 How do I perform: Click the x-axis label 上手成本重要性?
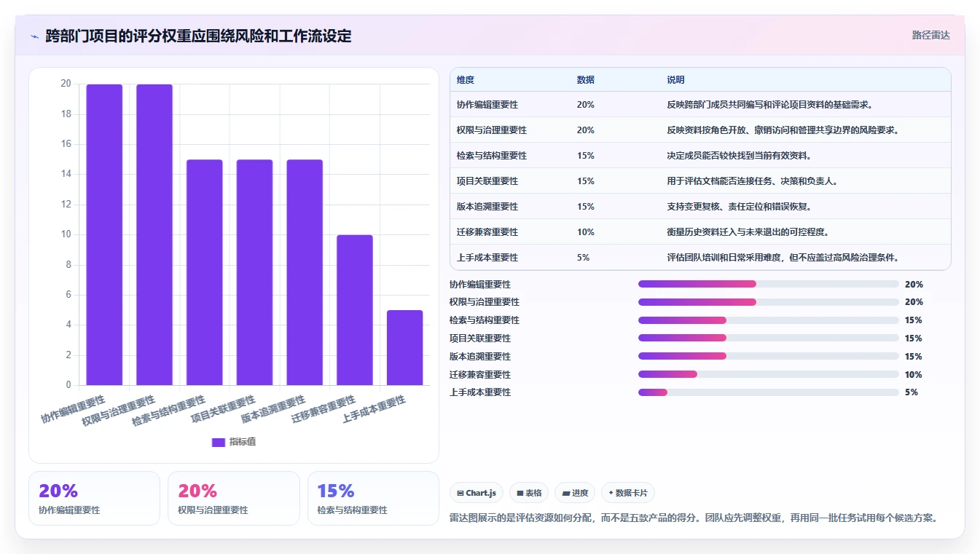[375, 410]
